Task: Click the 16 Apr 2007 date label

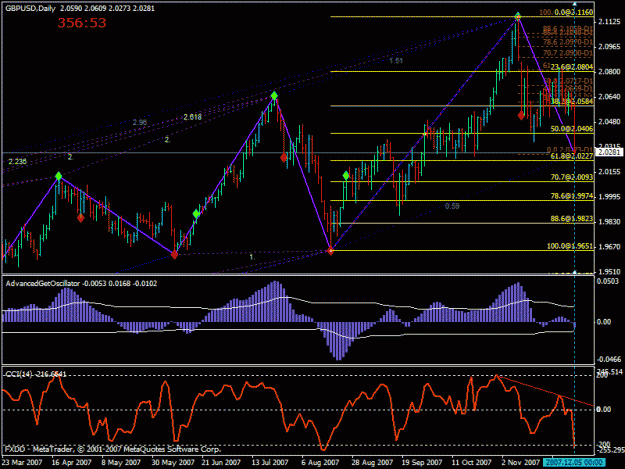Action: tap(71, 463)
